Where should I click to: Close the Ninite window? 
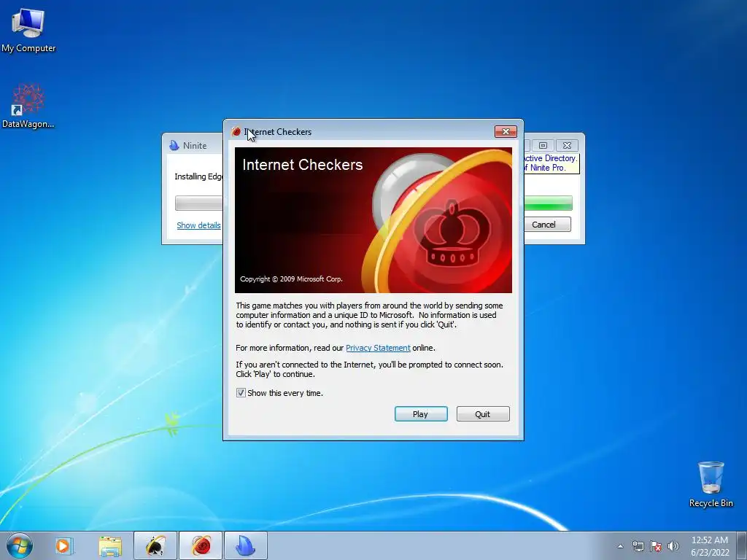click(567, 145)
